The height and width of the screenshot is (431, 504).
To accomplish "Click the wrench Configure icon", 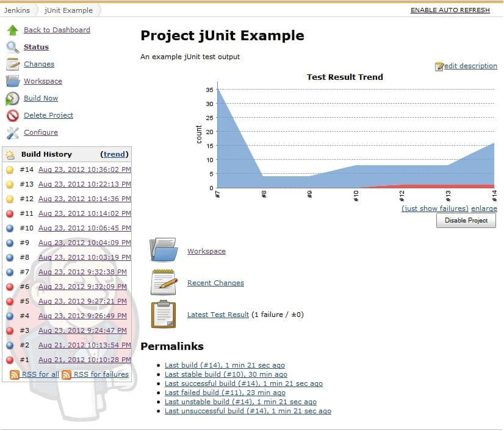I will 12,132.
